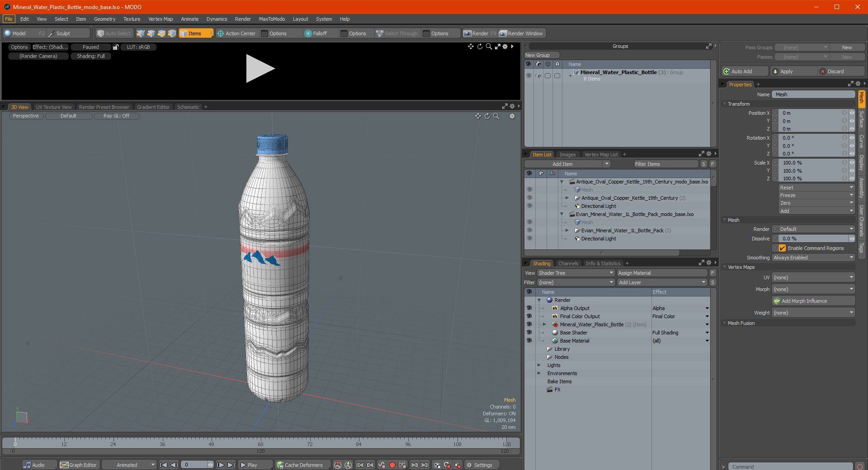Expand the Environments tree item
The width and height of the screenshot is (868, 470).
pos(539,373)
